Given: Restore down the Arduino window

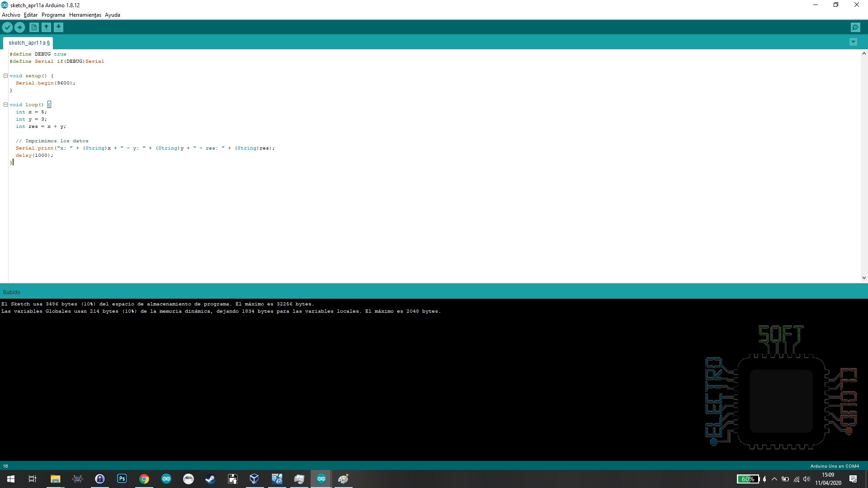Looking at the screenshot, I should 836,5.
